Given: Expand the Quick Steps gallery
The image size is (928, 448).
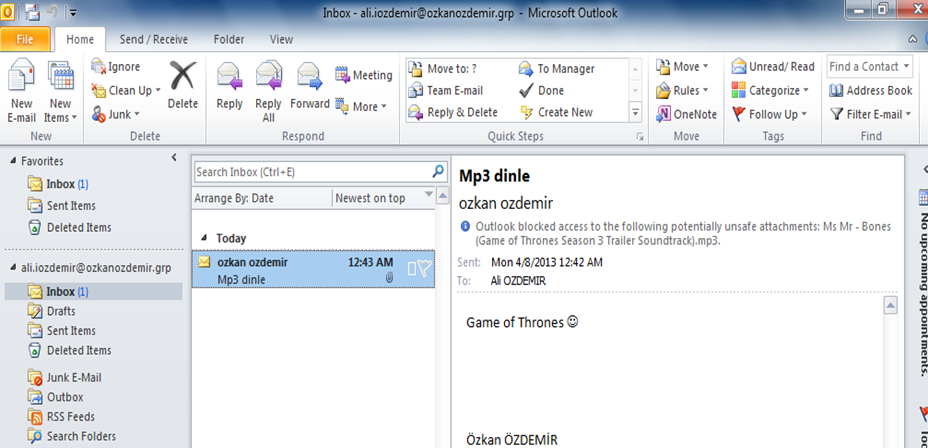Looking at the screenshot, I should (x=636, y=112).
